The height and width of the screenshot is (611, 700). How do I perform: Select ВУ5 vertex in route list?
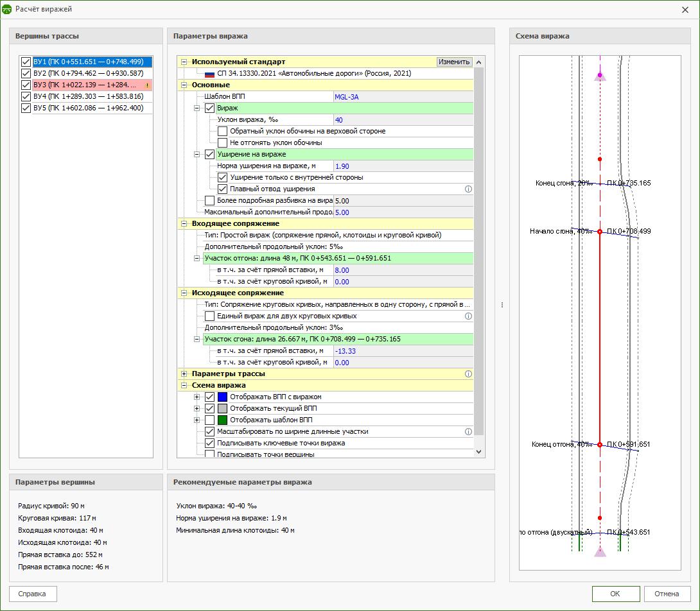89,108
